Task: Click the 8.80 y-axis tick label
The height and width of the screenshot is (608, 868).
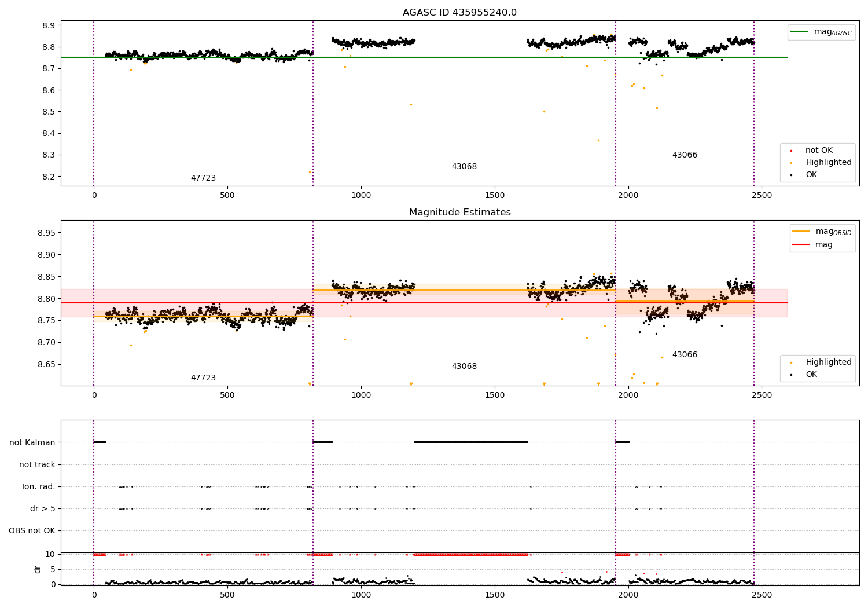Action: pyautogui.click(x=46, y=299)
